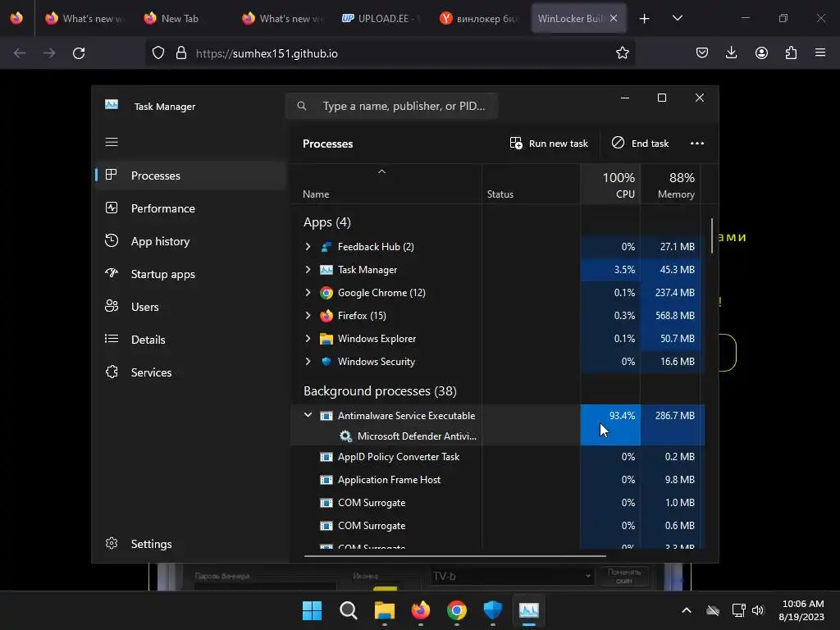Image resolution: width=840 pixels, height=630 pixels.
Task: Open Task Manager Settings
Action: point(190,544)
